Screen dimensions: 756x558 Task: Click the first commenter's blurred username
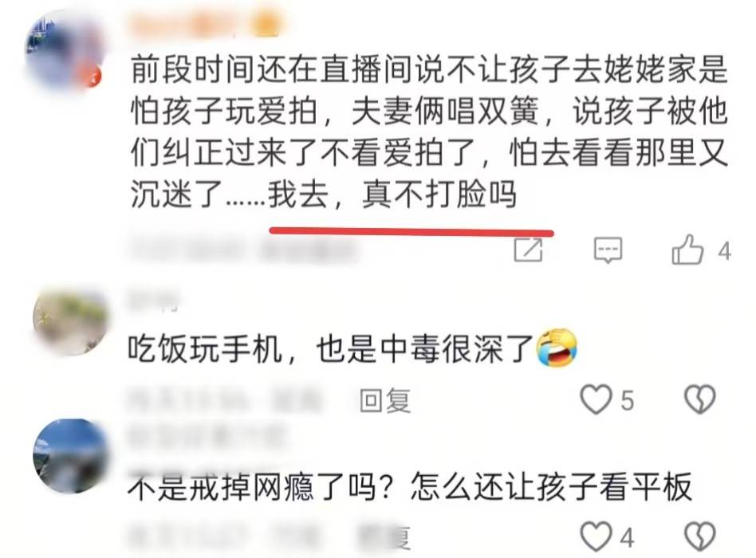pyautogui.click(x=205, y=24)
